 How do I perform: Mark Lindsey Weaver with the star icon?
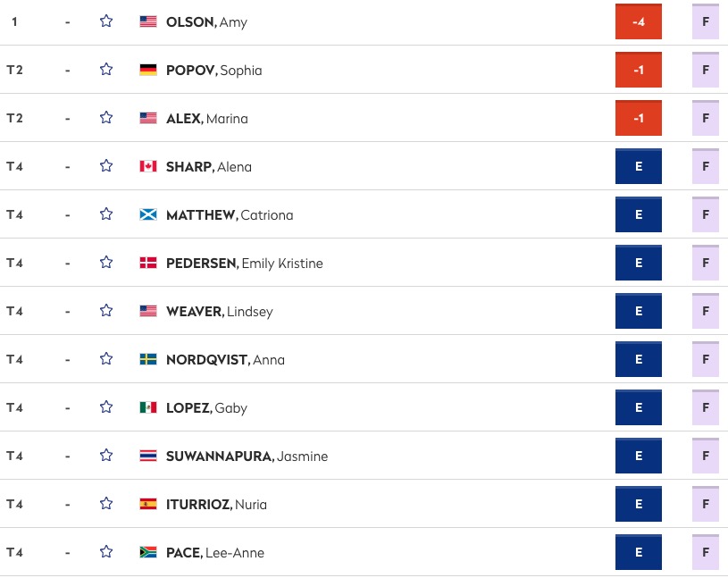[106, 310]
